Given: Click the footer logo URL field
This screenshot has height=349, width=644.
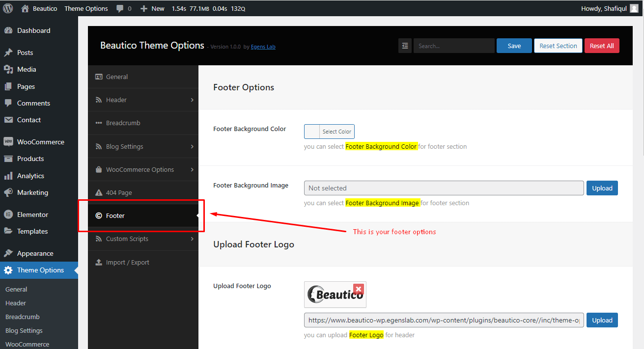Looking at the screenshot, I should coord(444,320).
